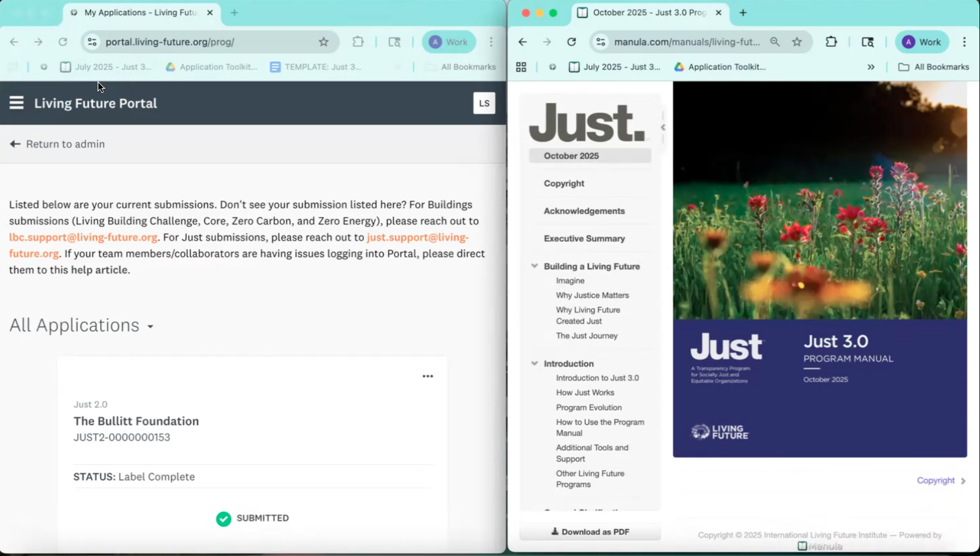Viewport: 980px width, 556px height.
Task: Open Program Evolution in the sidebar
Action: (589, 407)
